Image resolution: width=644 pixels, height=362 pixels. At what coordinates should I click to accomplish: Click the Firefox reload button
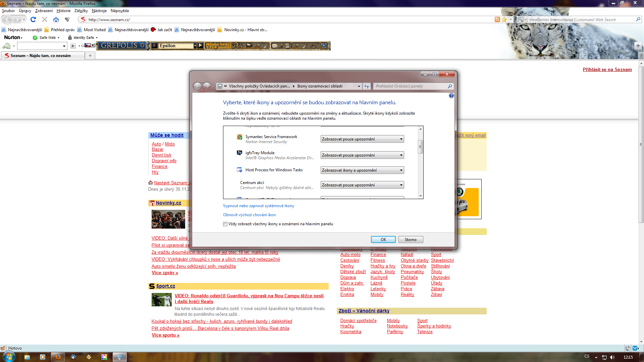pyautogui.click(x=33, y=19)
